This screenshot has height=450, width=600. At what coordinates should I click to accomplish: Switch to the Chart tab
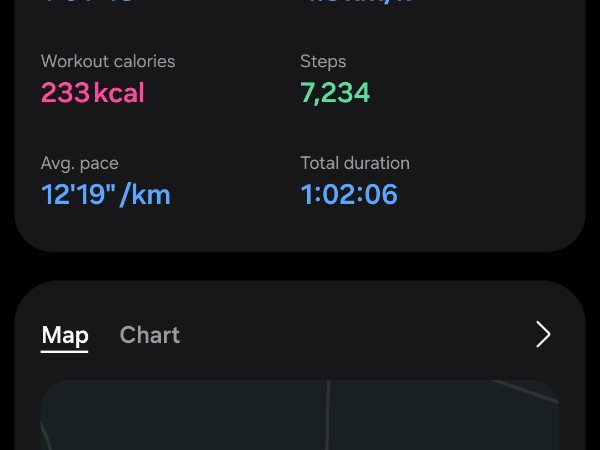[149, 335]
